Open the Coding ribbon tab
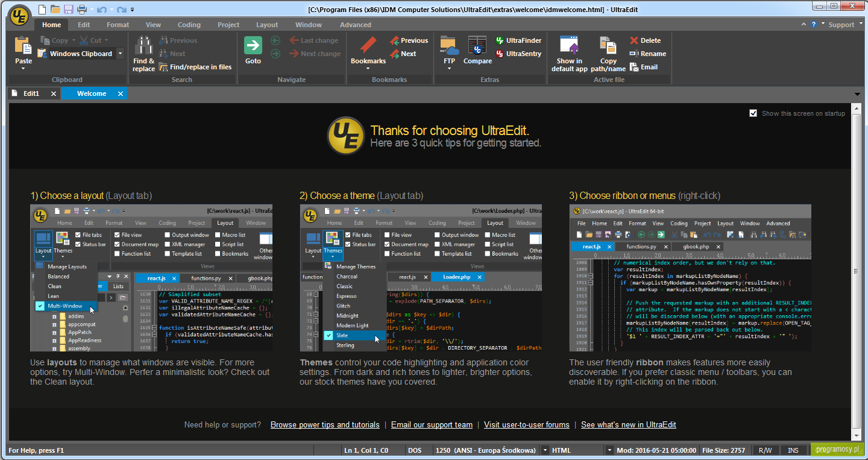This screenshot has height=460, width=868. [x=189, y=25]
